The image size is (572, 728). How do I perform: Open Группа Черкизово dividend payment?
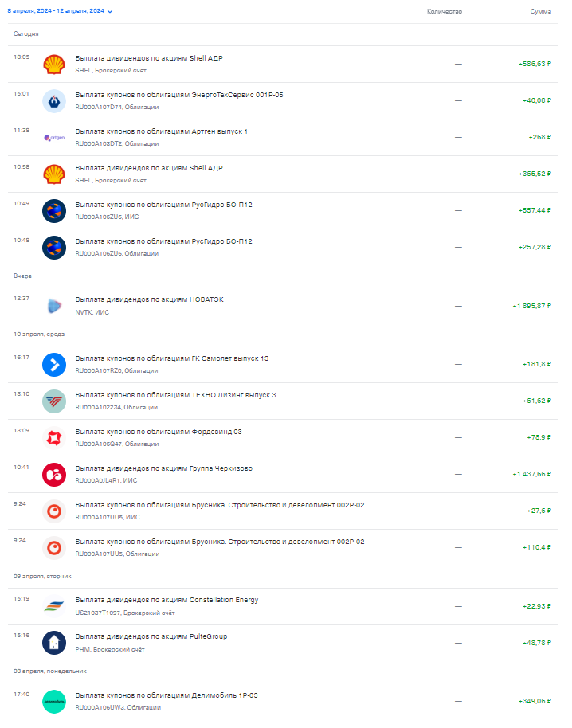[x=283, y=475]
